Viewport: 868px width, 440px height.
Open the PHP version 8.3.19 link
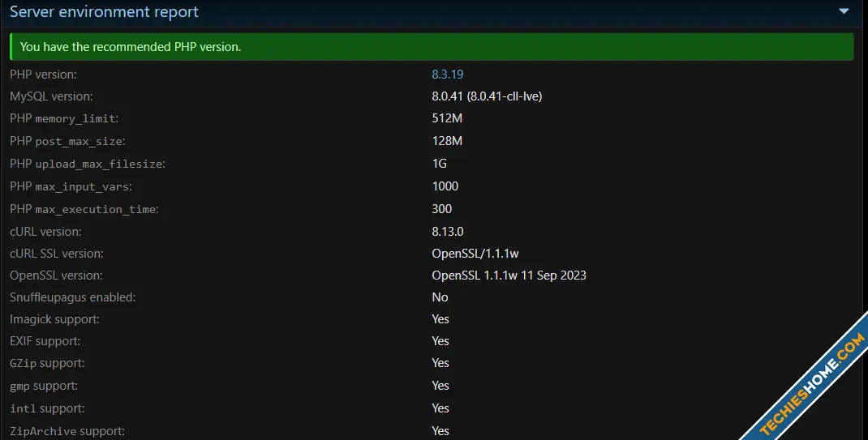point(447,74)
